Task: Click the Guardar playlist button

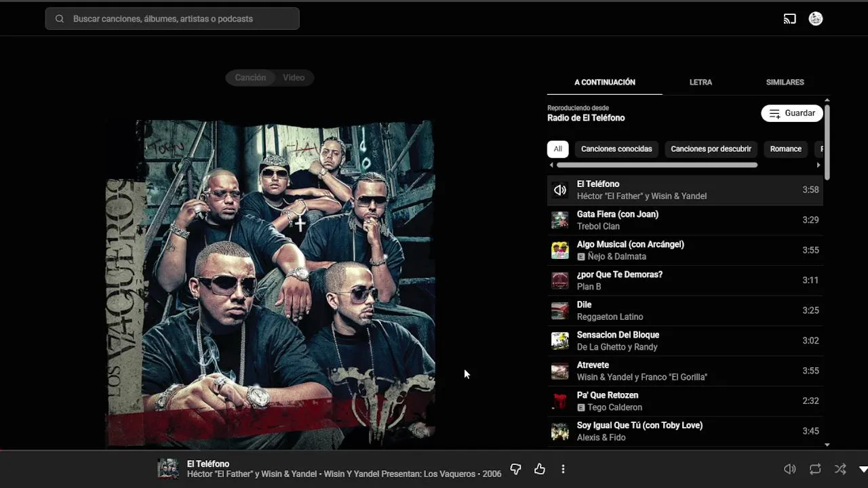Action: pos(792,113)
